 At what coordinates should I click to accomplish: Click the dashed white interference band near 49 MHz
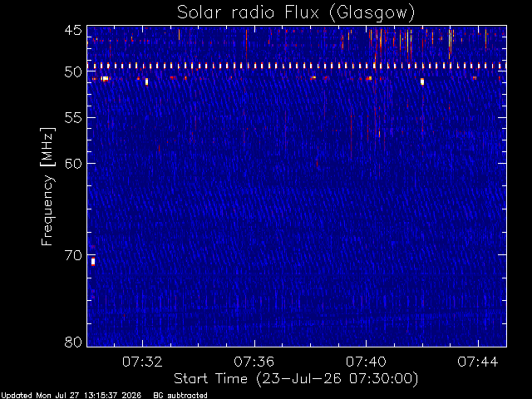click(x=297, y=66)
